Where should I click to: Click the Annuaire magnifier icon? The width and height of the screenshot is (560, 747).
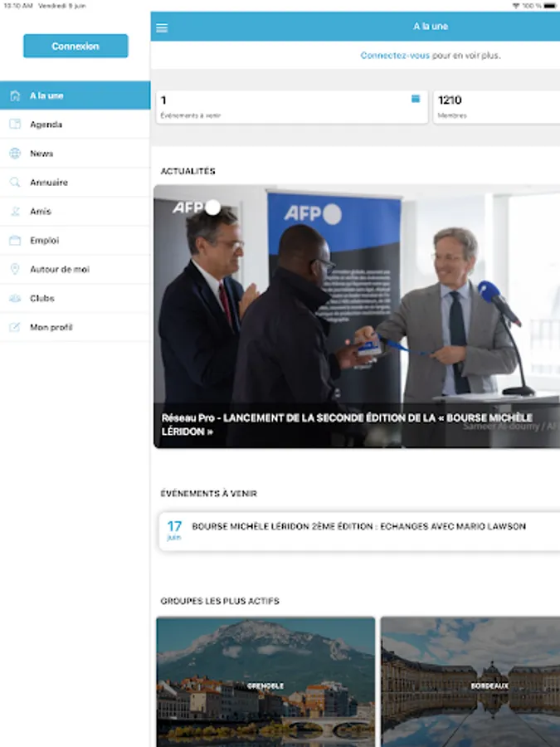pos(15,183)
